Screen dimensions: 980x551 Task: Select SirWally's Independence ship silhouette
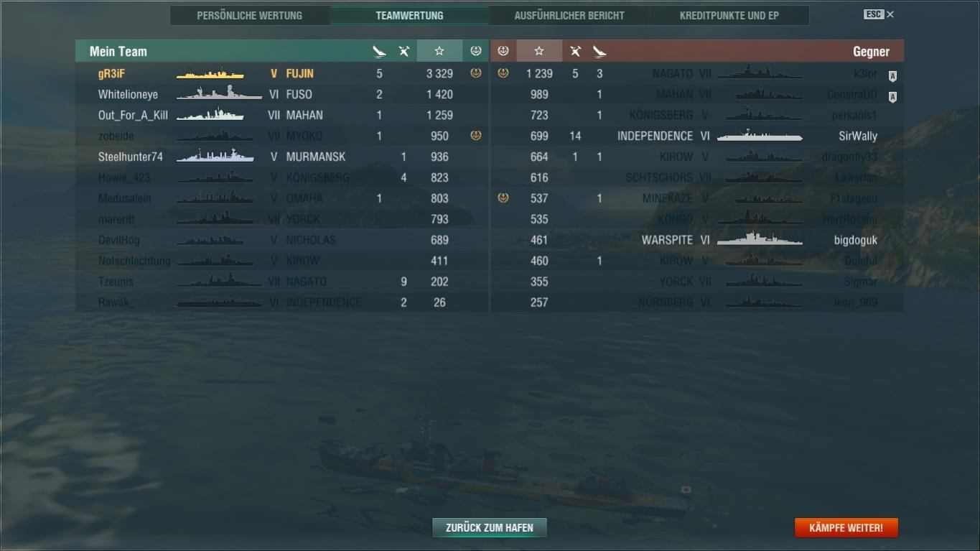760,136
